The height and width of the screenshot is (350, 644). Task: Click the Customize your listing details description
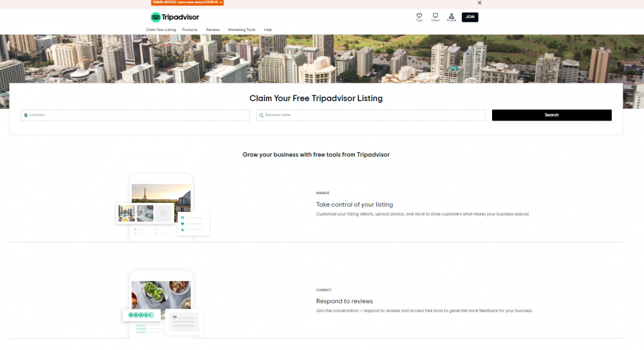(x=422, y=214)
